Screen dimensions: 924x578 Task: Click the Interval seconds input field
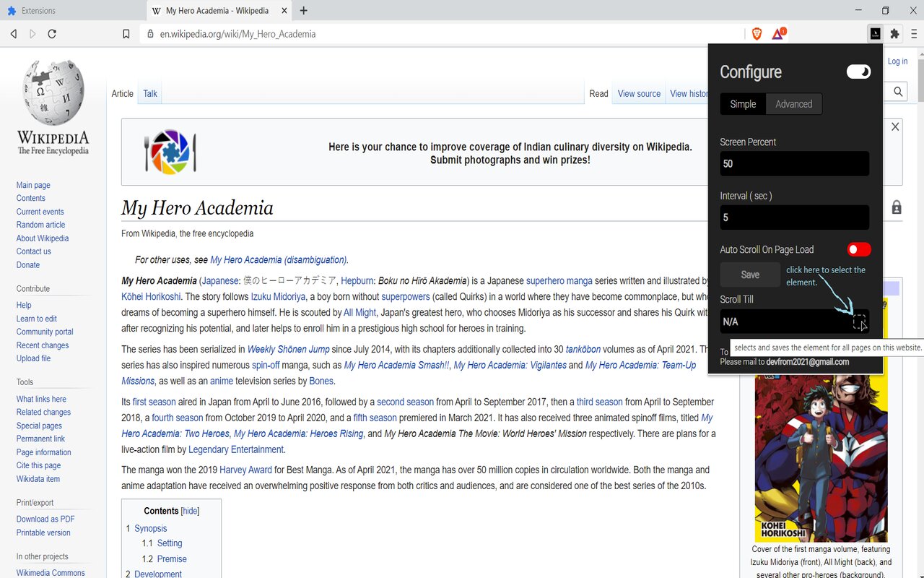coord(794,217)
